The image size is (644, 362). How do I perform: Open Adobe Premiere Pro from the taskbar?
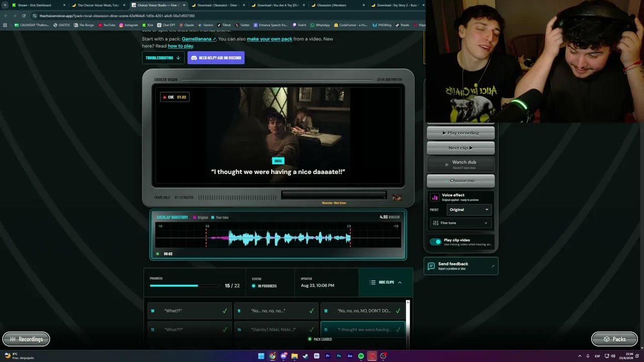coord(328,356)
